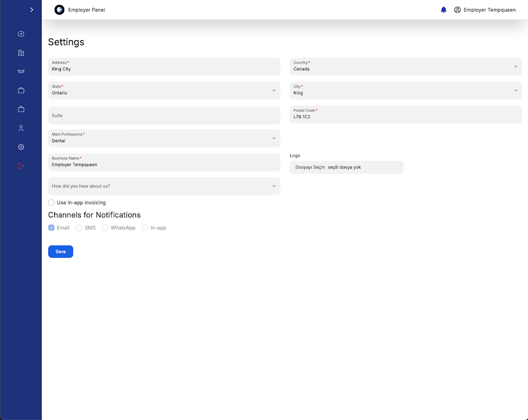
Task: Click the red logout icon
Action: tap(21, 166)
